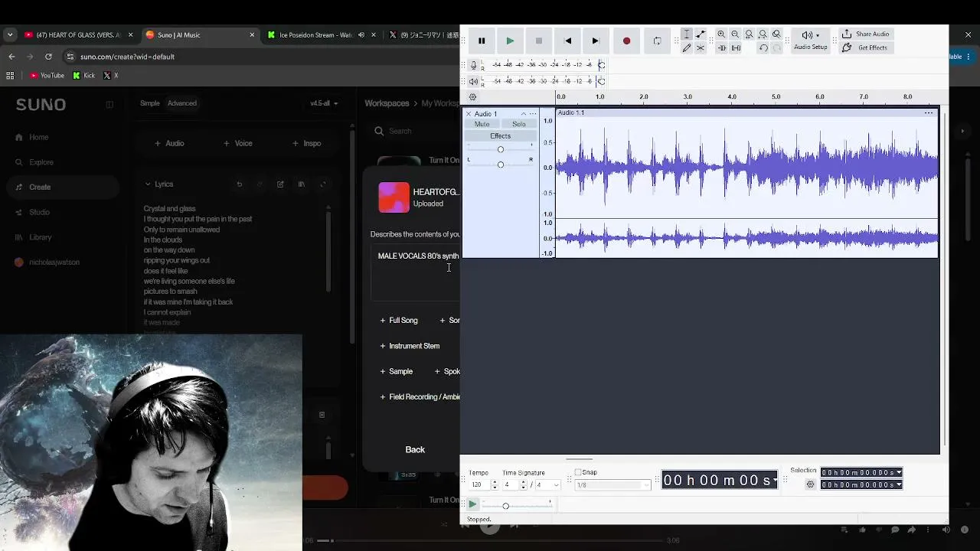Silence the audio selection

point(736,47)
